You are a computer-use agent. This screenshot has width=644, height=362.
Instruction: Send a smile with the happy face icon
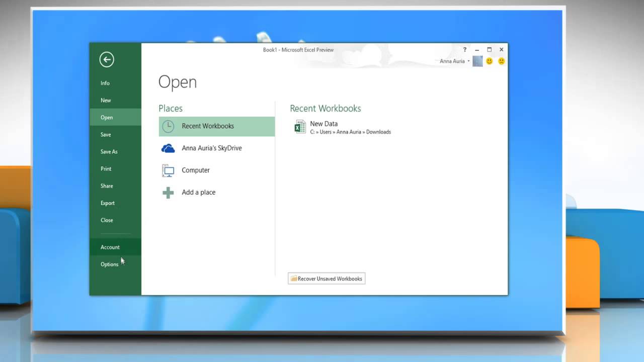point(489,61)
